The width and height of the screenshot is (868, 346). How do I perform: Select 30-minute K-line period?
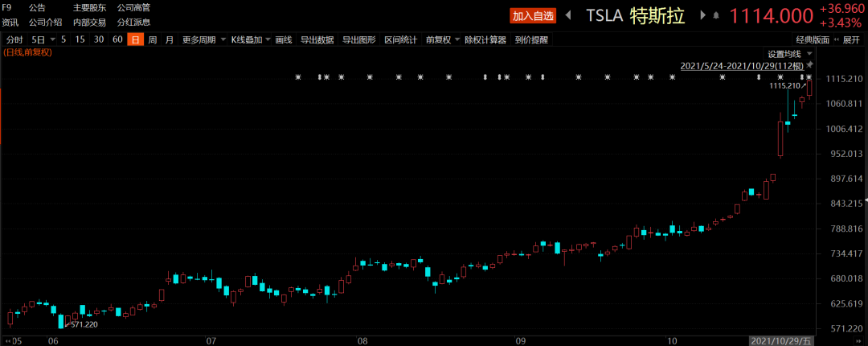(99, 40)
